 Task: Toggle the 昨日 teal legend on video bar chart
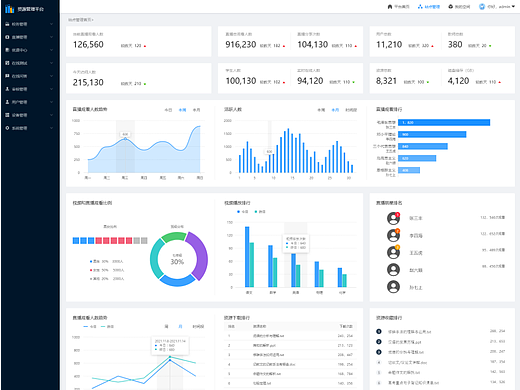pos(260,212)
